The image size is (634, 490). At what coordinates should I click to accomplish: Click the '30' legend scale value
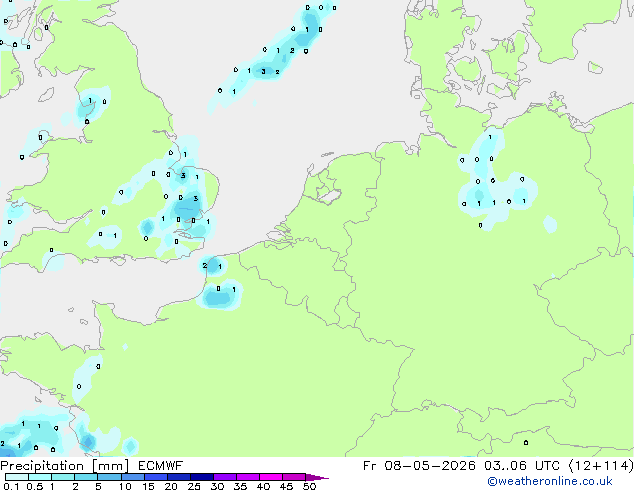(x=217, y=486)
